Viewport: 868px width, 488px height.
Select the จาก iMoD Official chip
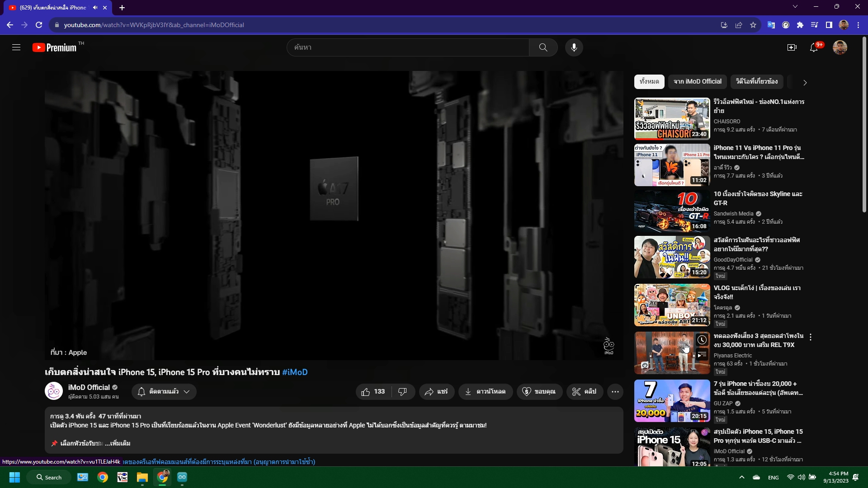697,82
